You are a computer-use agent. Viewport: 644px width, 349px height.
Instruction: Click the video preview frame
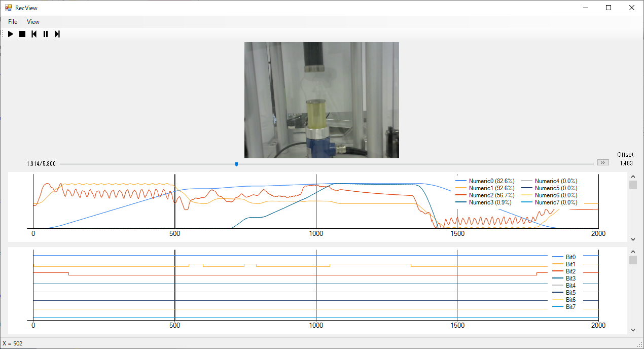tap(321, 100)
